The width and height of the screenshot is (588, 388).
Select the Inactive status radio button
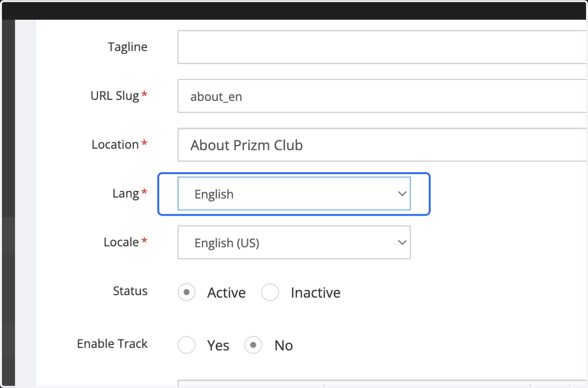coord(270,293)
